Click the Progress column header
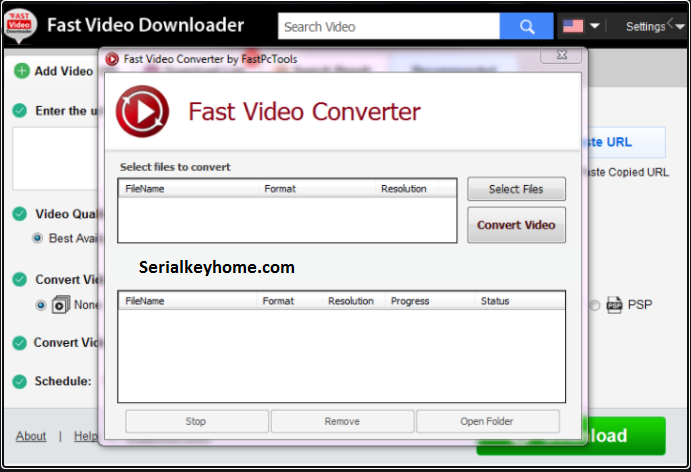The image size is (691, 472). 430,301
